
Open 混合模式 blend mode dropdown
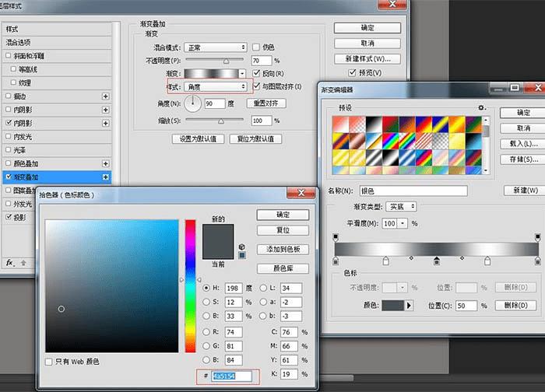tap(216, 47)
